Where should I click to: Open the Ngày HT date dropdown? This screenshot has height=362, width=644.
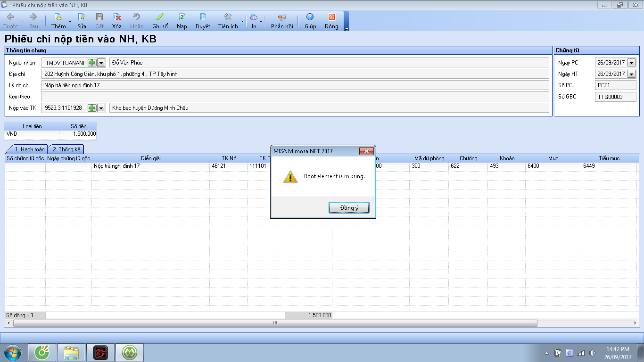click(632, 74)
